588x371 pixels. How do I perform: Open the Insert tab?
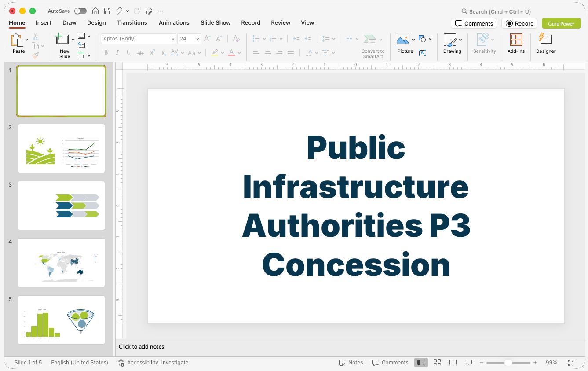point(44,23)
